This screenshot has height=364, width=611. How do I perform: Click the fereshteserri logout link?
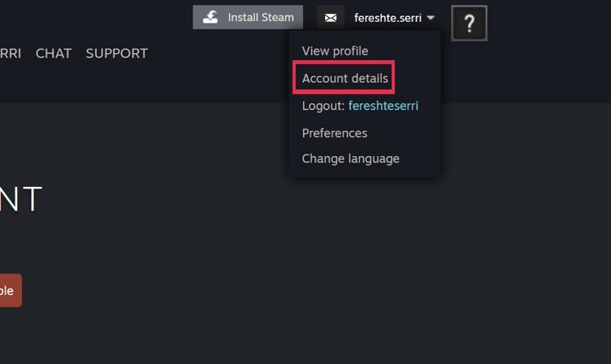(x=383, y=106)
